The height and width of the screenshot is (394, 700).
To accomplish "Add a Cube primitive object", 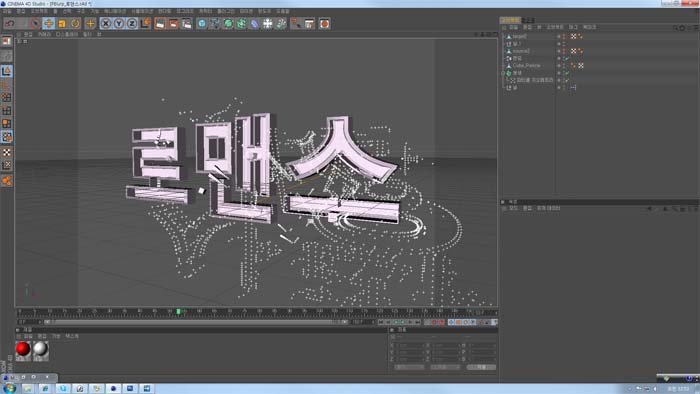I will tap(202, 23).
